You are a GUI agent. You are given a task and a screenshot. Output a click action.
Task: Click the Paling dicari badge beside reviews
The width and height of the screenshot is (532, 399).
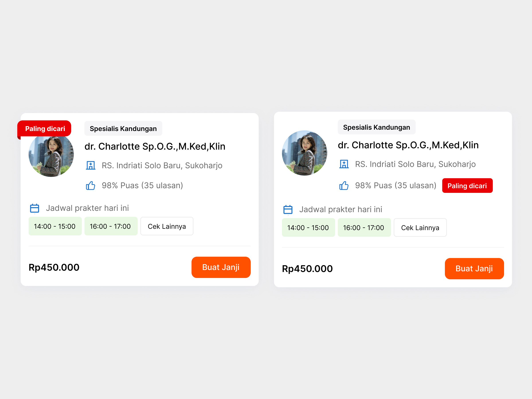point(467,186)
